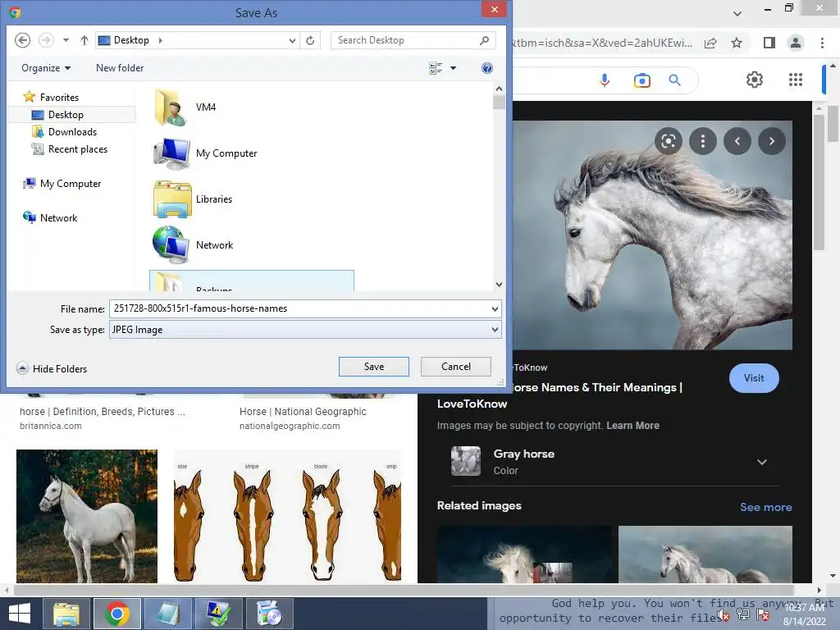This screenshot has width=840, height=630.
Task: Bookmark this page star icon
Action: click(x=737, y=43)
